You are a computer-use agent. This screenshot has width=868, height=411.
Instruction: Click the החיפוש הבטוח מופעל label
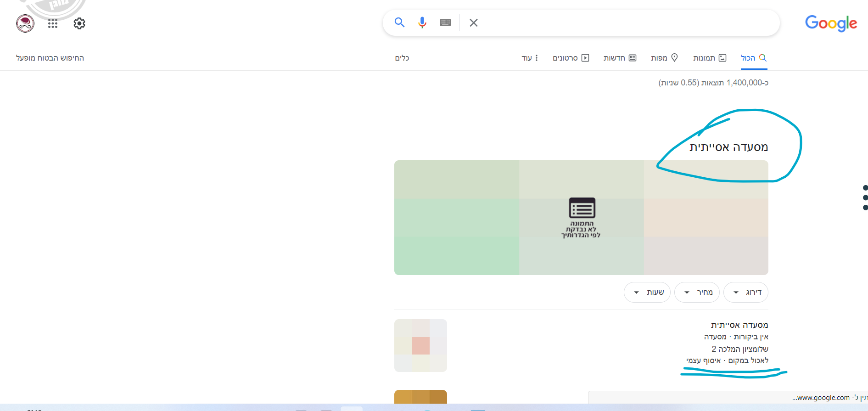(50, 58)
